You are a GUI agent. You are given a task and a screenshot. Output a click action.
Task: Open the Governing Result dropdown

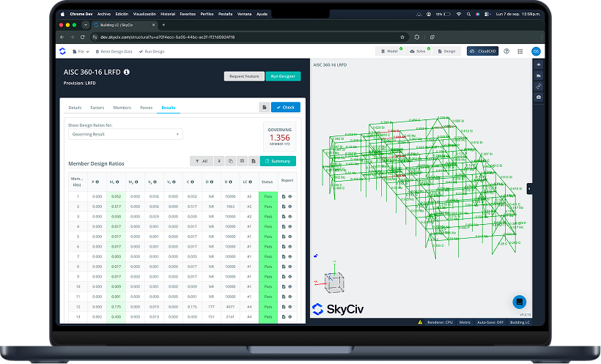[125, 134]
